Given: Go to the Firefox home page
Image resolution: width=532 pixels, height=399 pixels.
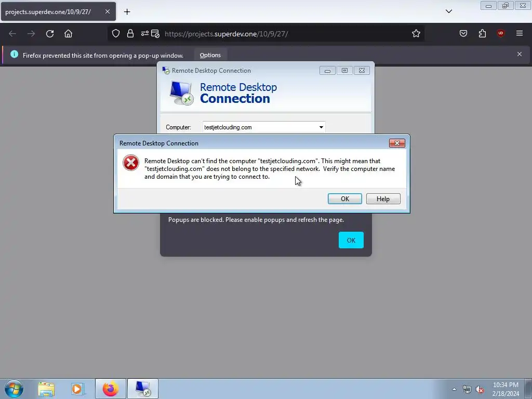Looking at the screenshot, I should tap(68, 34).
